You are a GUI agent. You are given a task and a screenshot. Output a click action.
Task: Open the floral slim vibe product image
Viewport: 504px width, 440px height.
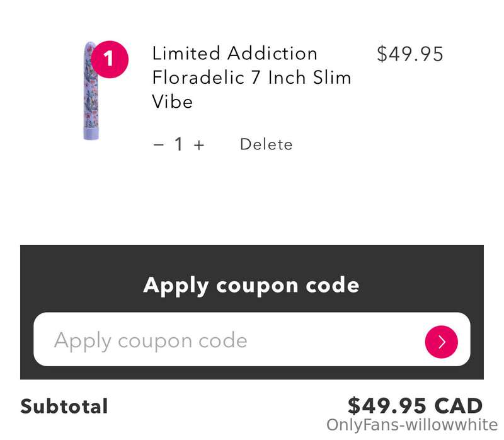coord(91,91)
